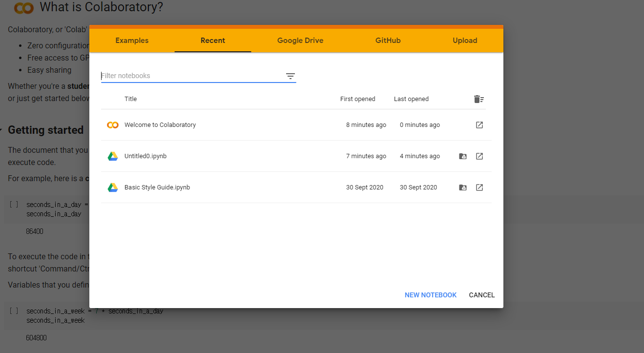The image size is (644, 353).
Task: Click the '8 minutes ago' first opened value
Action: (x=366, y=125)
